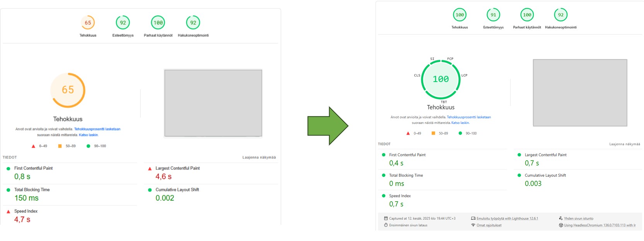
Task: Open the gray page screenshot in 65-score report
Action: tap(213, 103)
